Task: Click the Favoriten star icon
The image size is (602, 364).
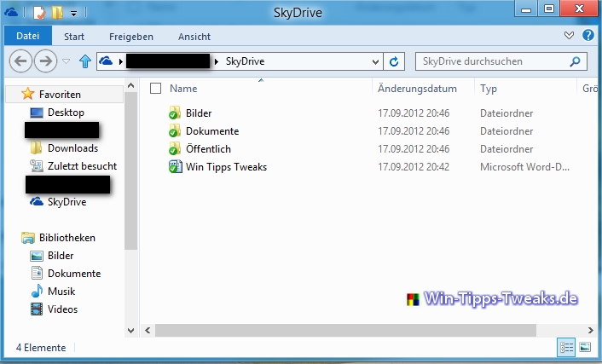Action: tap(27, 94)
